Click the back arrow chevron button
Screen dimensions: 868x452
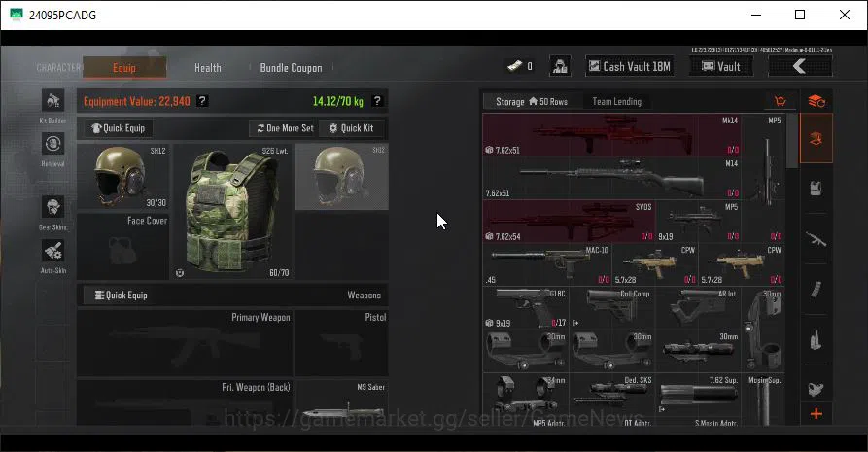(x=800, y=66)
